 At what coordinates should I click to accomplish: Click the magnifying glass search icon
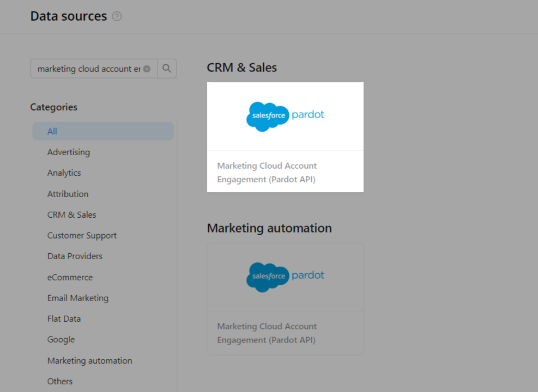(167, 69)
